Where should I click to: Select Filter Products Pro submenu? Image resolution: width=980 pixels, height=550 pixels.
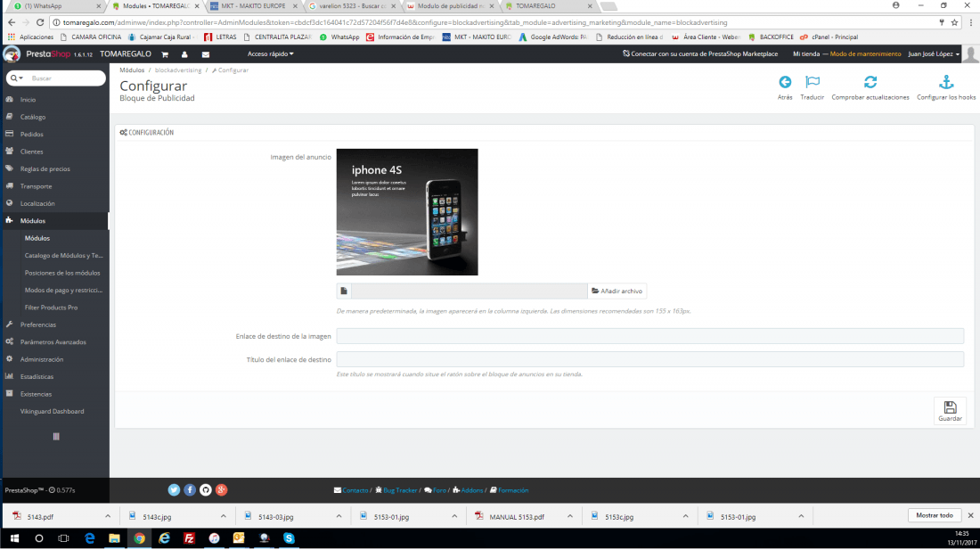coord(51,308)
